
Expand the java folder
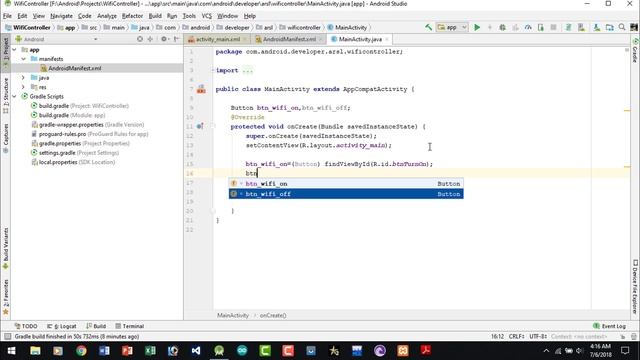(23, 78)
